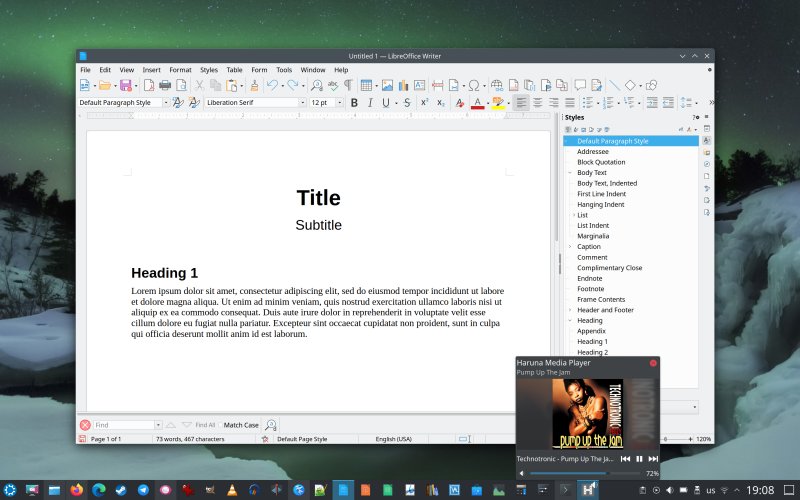This screenshot has height=500, width=800.
Task: Open the Format menu
Action: tap(180, 70)
